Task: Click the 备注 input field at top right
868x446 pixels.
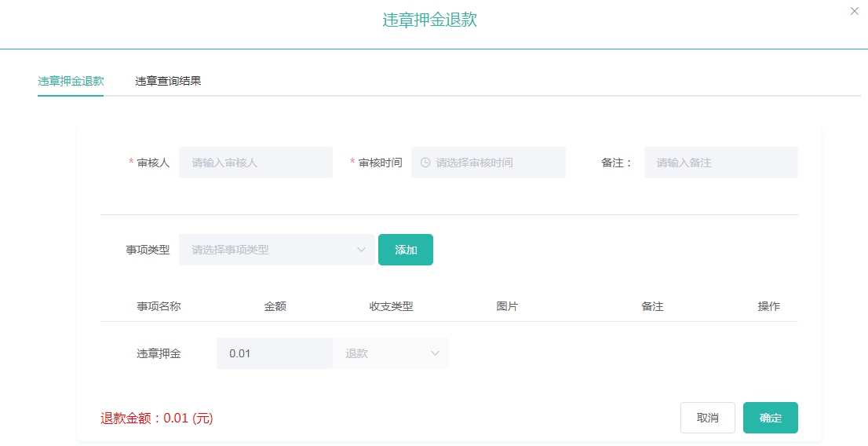Action: coord(720,163)
